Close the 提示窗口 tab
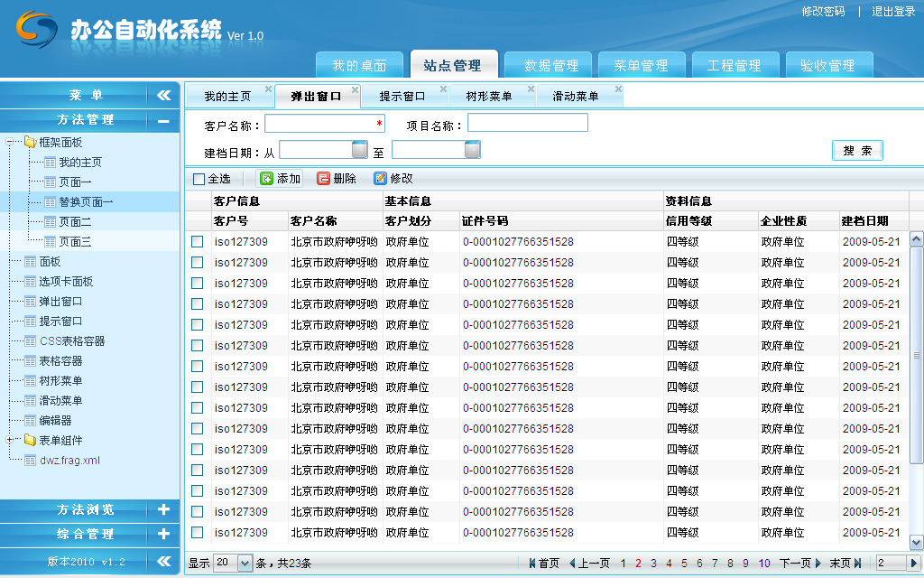Image resolution: width=924 pixels, height=578 pixels. 443,89
